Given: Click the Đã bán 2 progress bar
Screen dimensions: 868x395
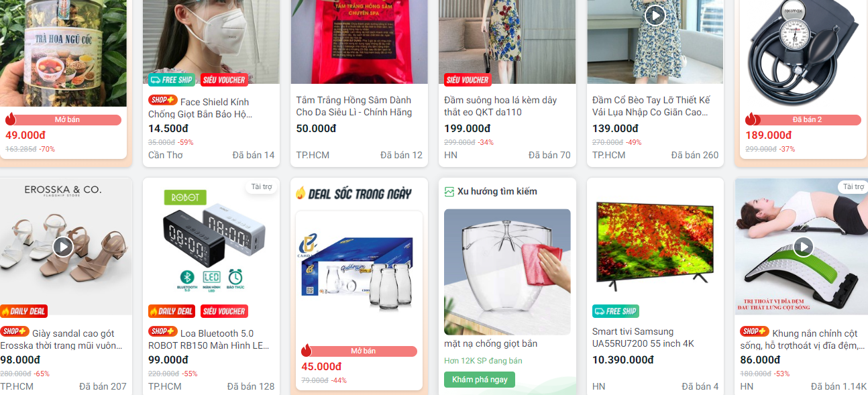Looking at the screenshot, I should 803,120.
